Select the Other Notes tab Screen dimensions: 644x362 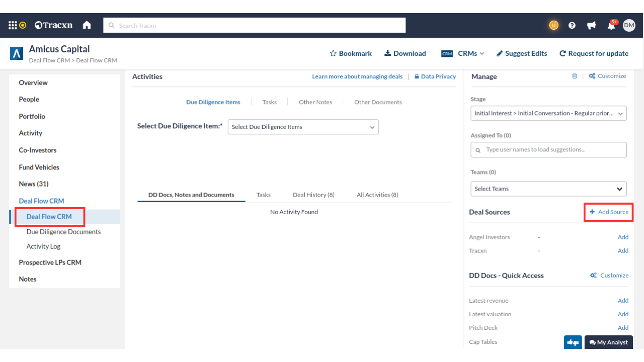click(x=315, y=102)
